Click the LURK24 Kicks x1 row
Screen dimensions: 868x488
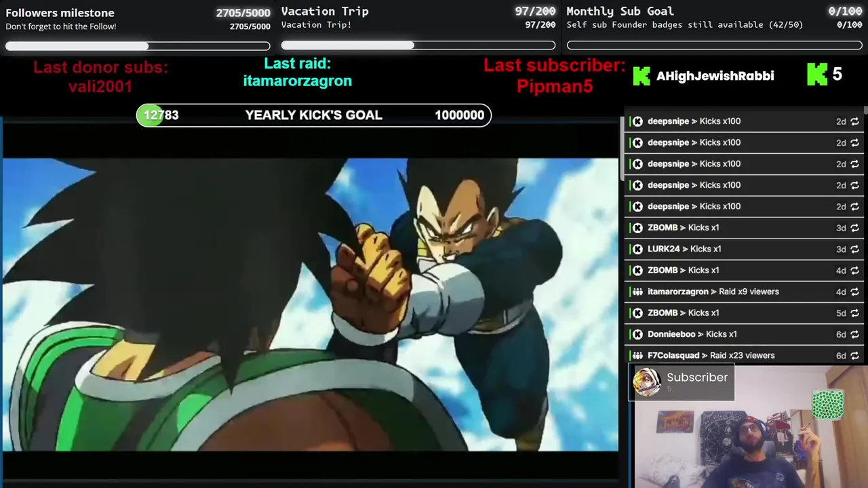744,249
